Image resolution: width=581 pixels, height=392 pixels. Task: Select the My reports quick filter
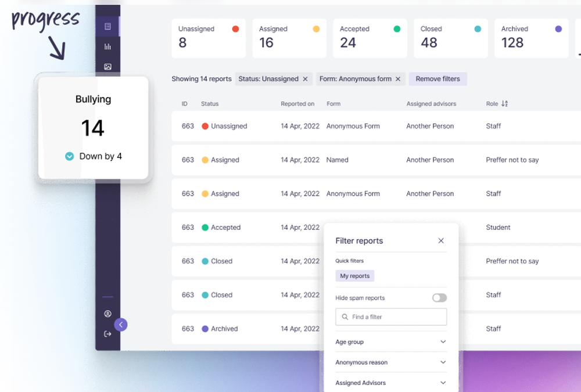click(x=354, y=276)
